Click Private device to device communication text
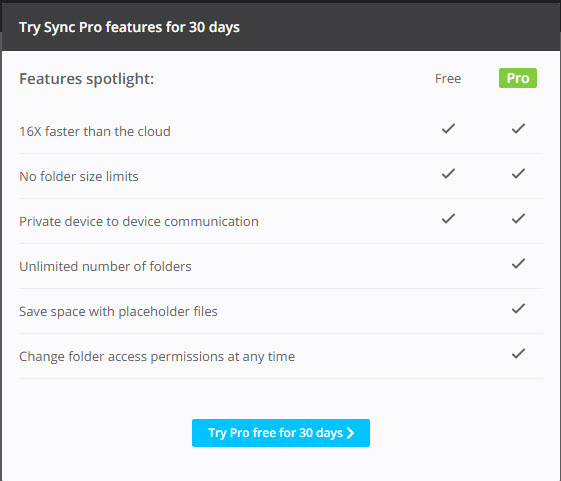The width and height of the screenshot is (561, 481). [x=139, y=222]
